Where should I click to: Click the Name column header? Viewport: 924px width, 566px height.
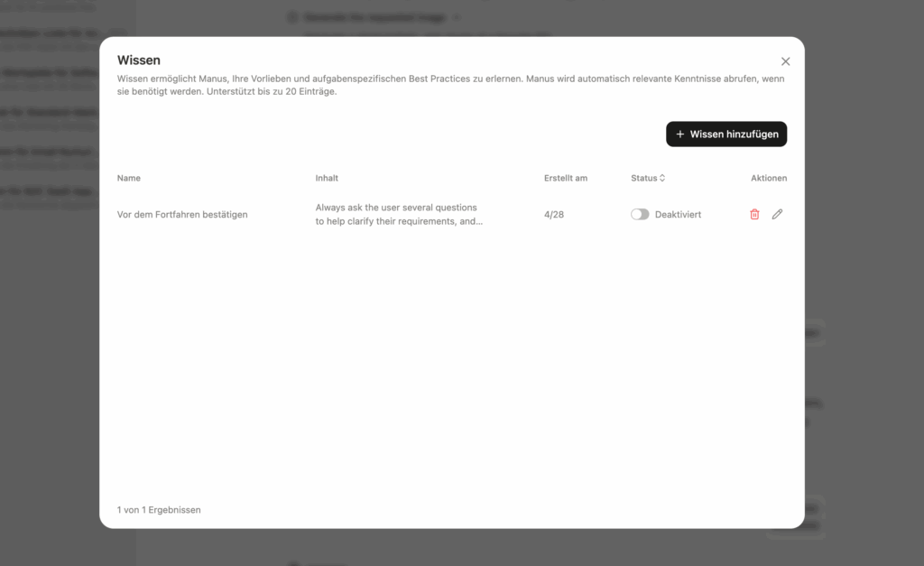coord(129,178)
